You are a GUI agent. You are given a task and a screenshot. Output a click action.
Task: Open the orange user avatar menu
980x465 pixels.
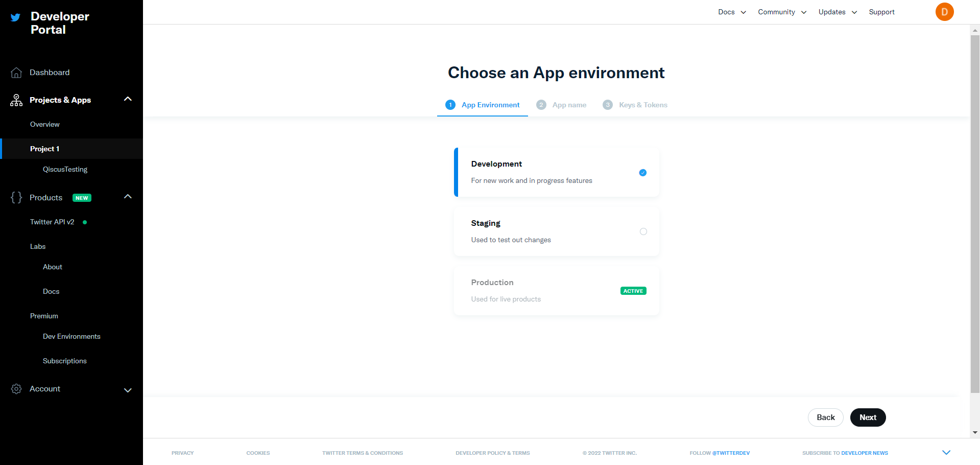pyautogui.click(x=944, y=12)
